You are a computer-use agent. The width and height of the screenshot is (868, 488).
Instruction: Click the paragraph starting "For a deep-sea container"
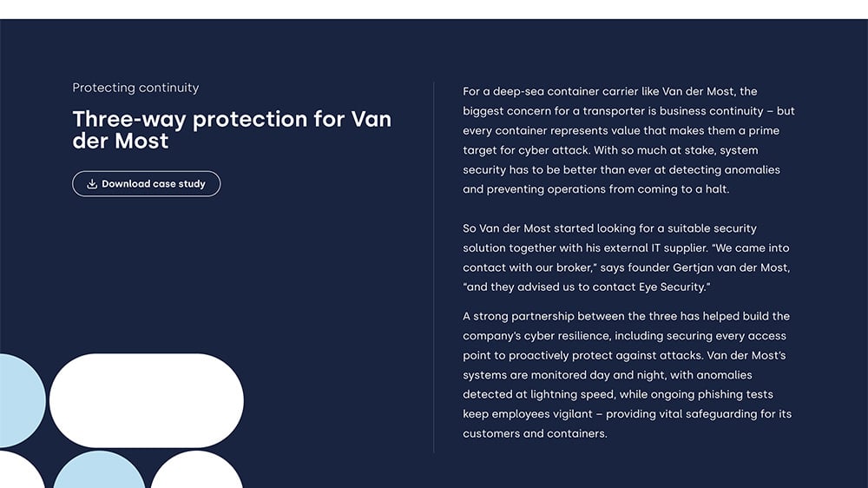[628, 140]
